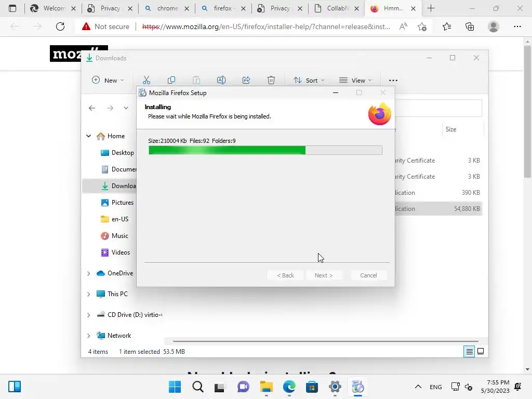Minimize the Mozilla Firefox Setup dialog

coord(336,92)
